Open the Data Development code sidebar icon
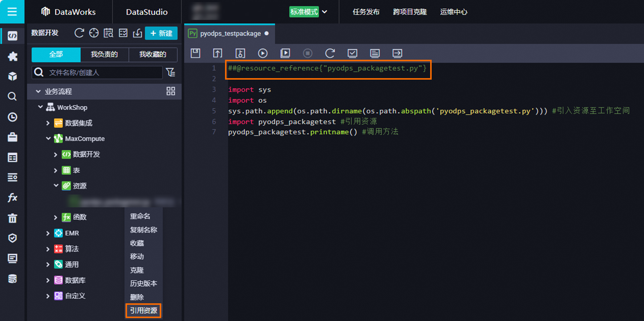 [x=12, y=36]
